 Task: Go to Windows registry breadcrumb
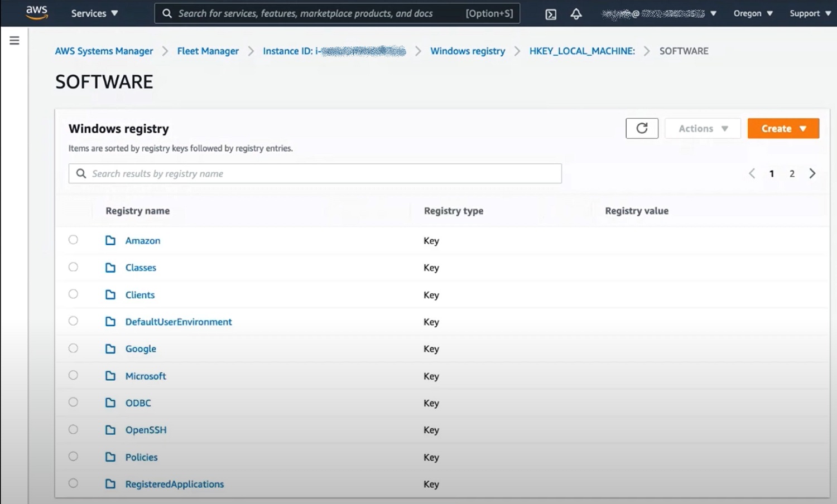coord(468,51)
